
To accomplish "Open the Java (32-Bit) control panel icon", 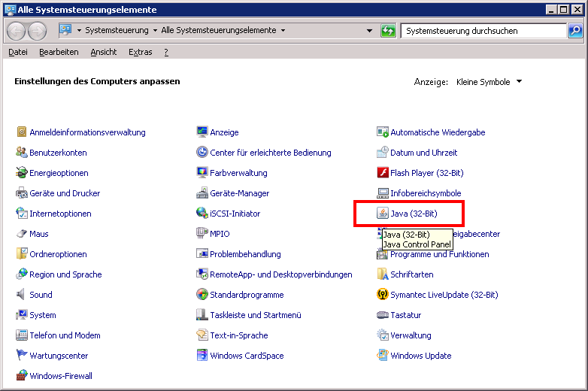I will coord(383,214).
